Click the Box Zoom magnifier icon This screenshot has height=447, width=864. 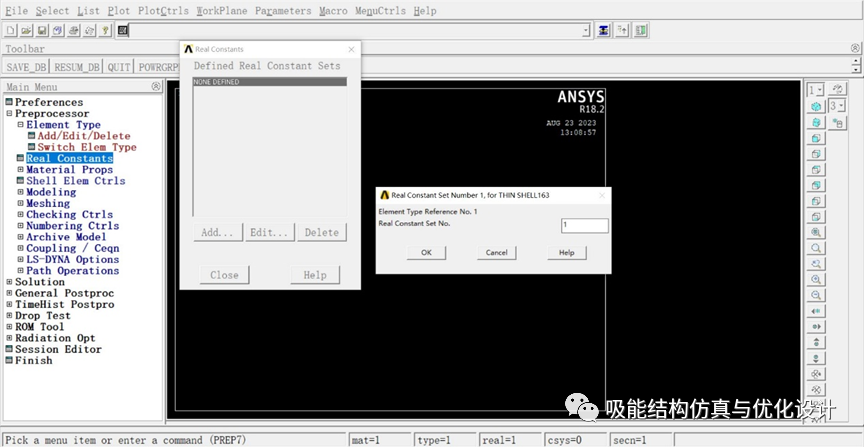pos(816,248)
